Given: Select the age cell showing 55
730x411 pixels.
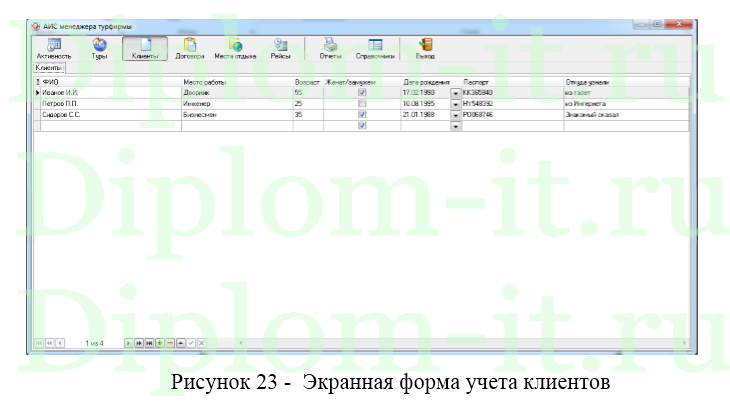Looking at the screenshot, I should point(308,93).
